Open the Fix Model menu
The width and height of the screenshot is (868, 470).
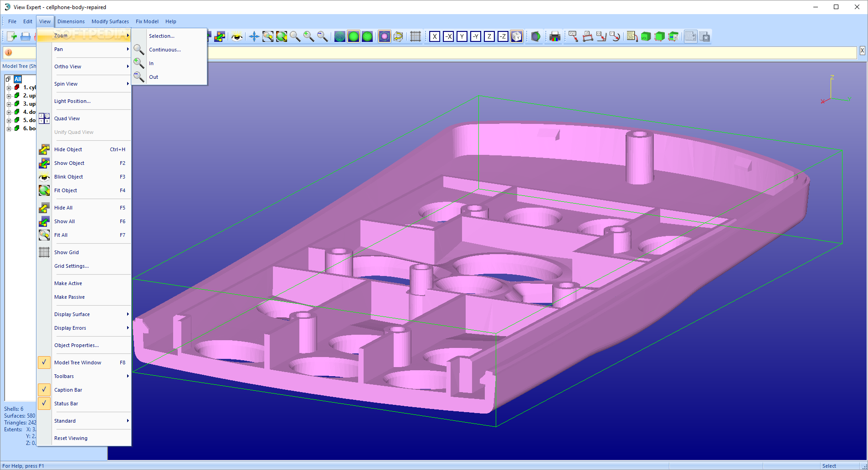pyautogui.click(x=147, y=21)
